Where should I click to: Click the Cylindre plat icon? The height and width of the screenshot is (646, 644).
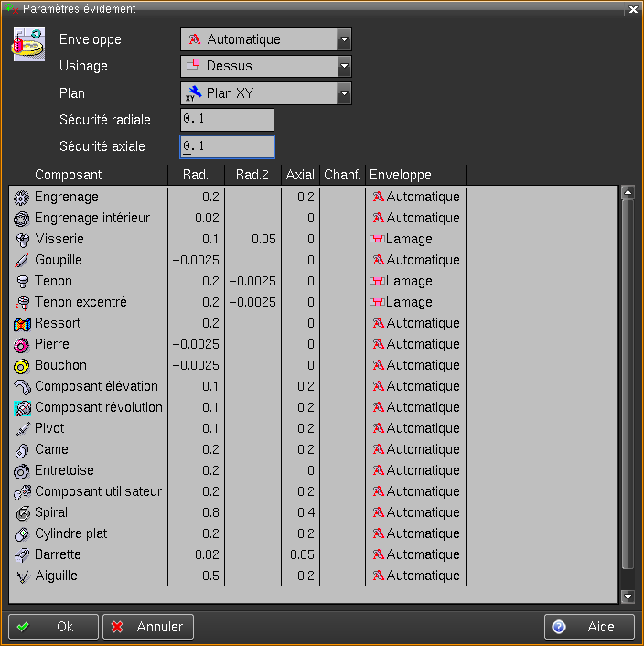click(x=21, y=534)
